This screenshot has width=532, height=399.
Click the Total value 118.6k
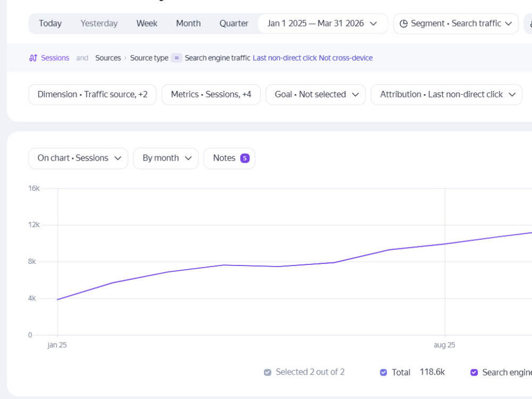coord(432,372)
